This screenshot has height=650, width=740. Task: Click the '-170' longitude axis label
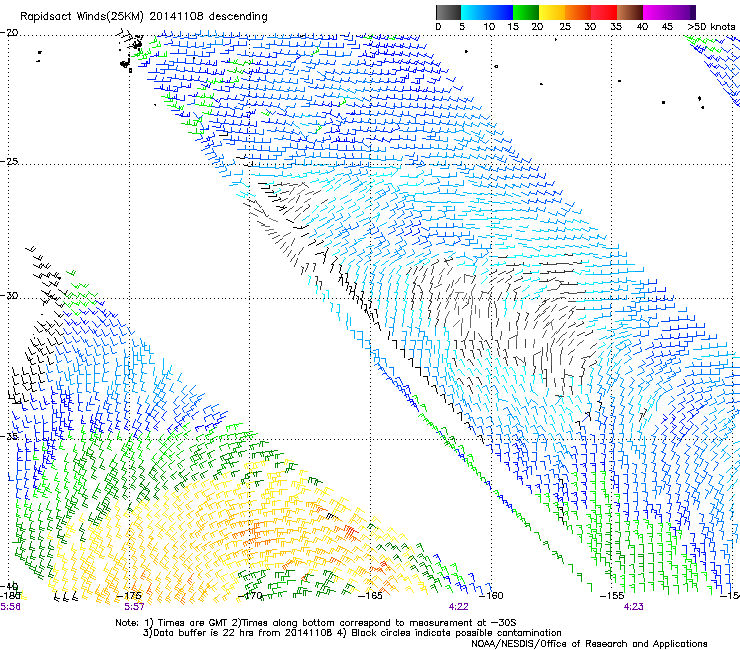(x=250, y=596)
